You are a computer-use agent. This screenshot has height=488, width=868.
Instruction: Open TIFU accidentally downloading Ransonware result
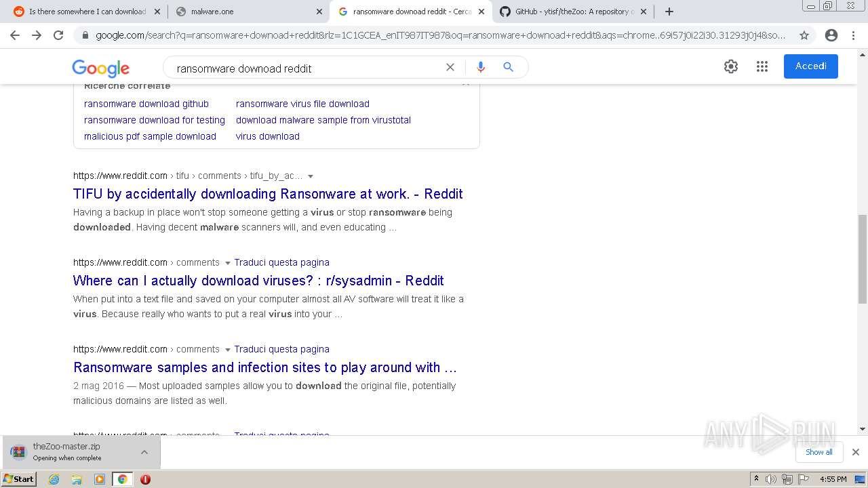268,194
